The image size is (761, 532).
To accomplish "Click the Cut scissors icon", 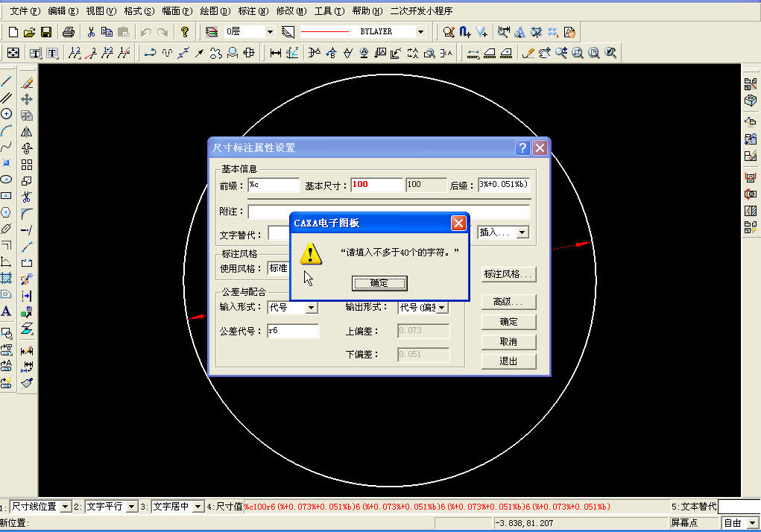I will 91,32.
